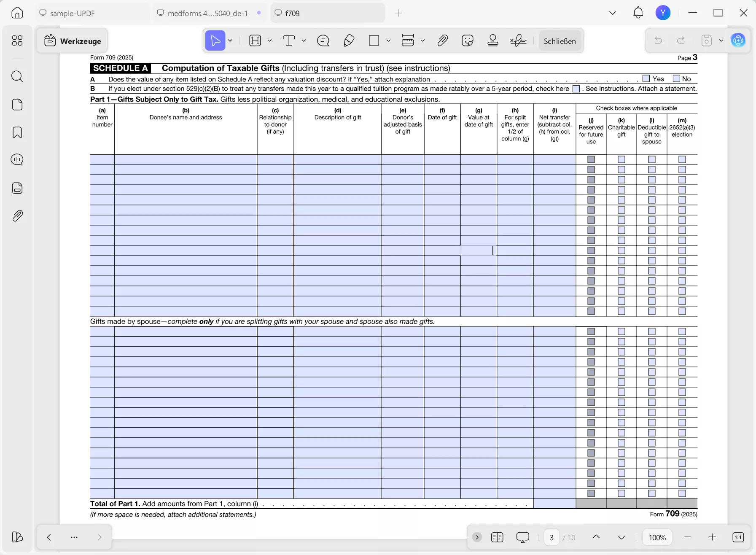
Task: Expand the text tool dropdown arrow
Action: (304, 41)
